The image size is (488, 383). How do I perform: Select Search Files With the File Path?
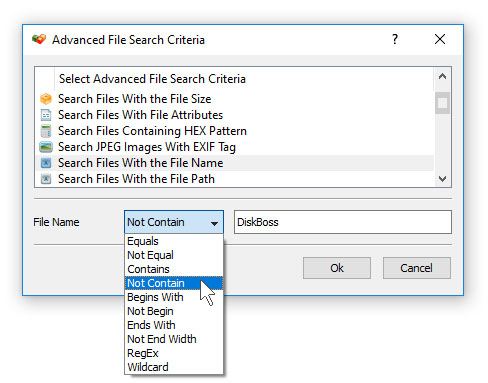[234, 179]
